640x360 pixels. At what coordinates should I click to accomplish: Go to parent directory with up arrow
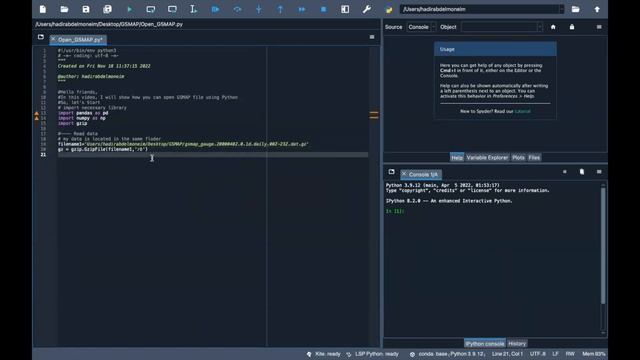point(597,9)
